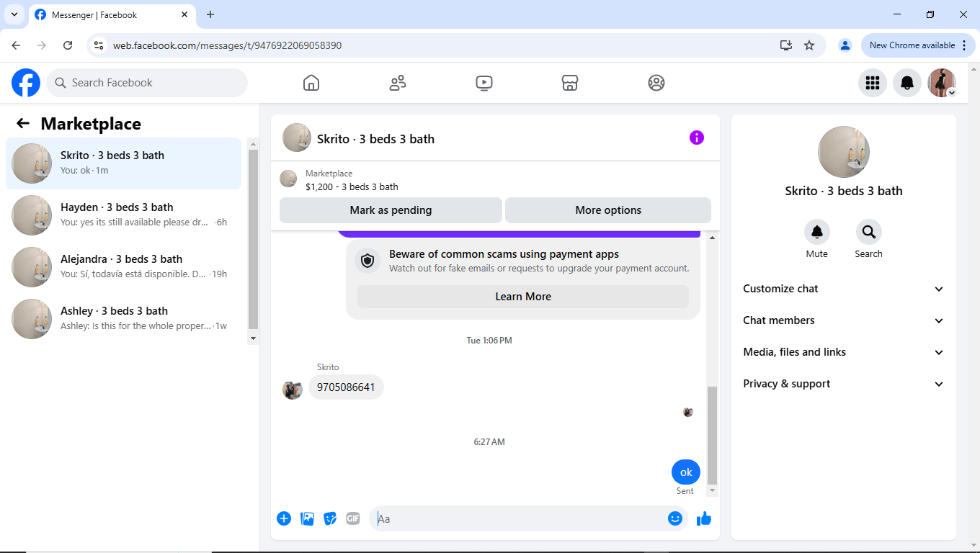Click the large profile photo in info panel
The height and width of the screenshot is (553, 980).
pos(844,152)
